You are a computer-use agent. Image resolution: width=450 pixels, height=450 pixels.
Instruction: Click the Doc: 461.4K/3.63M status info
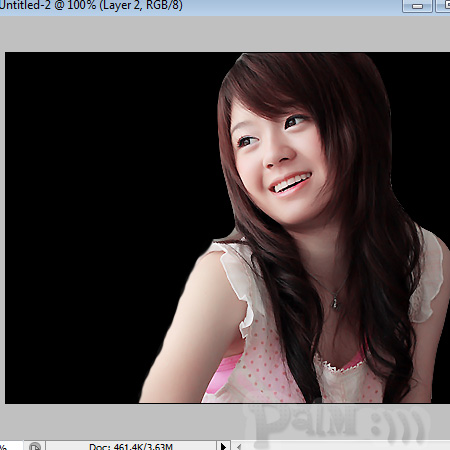pos(131,446)
